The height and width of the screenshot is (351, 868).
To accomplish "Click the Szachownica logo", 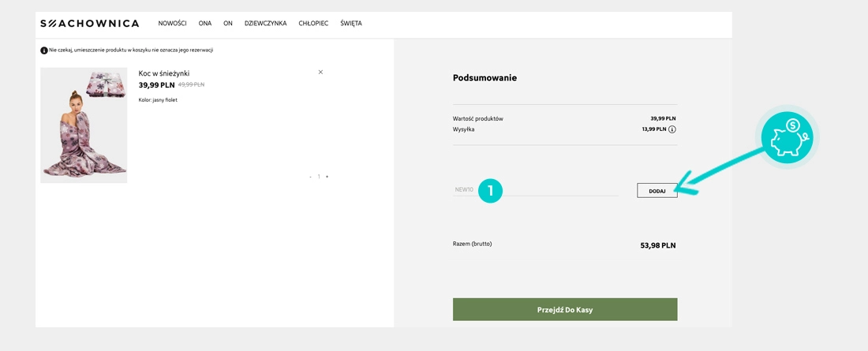I will click(89, 24).
